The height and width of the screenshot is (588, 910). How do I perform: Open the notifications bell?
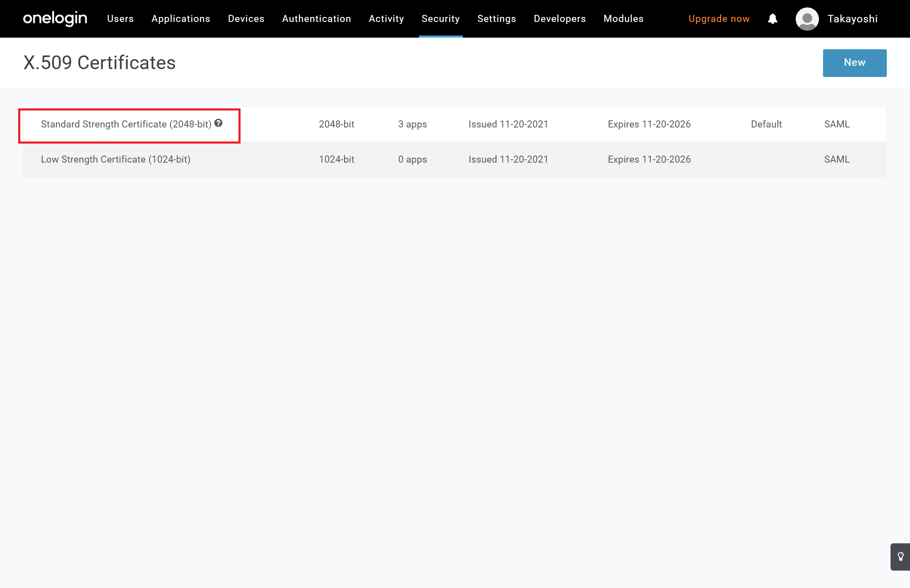(772, 19)
